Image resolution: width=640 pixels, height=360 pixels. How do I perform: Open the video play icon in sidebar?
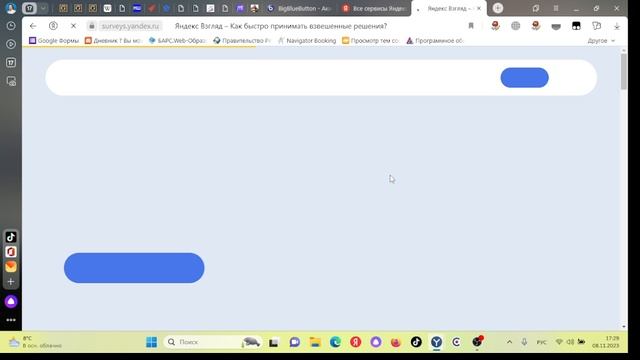point(11,44)
